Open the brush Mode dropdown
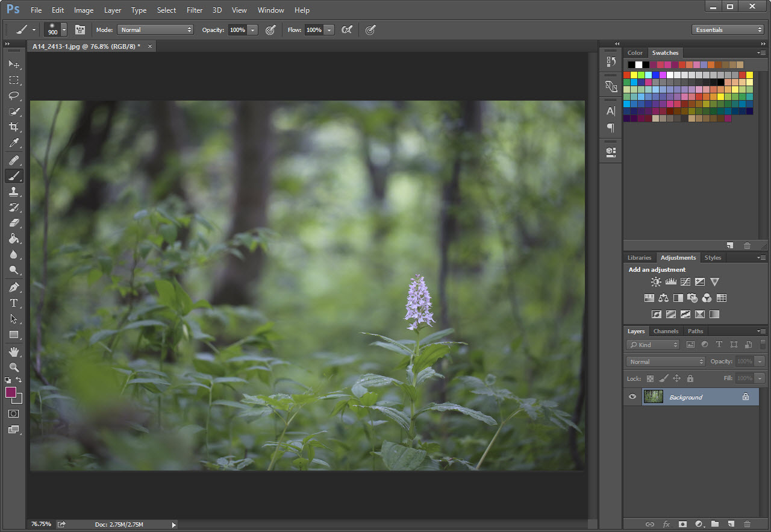The height and width of the screenshot is (532, 771). [x=155, y=30]
